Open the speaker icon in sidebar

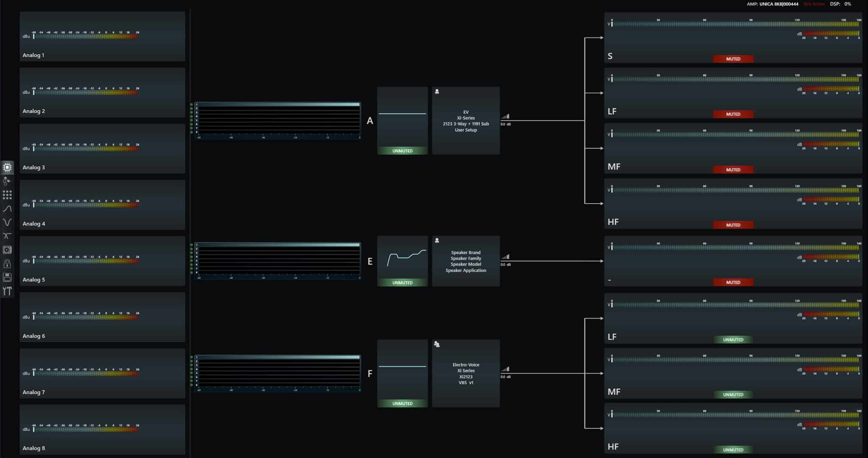tap(7, 250)
